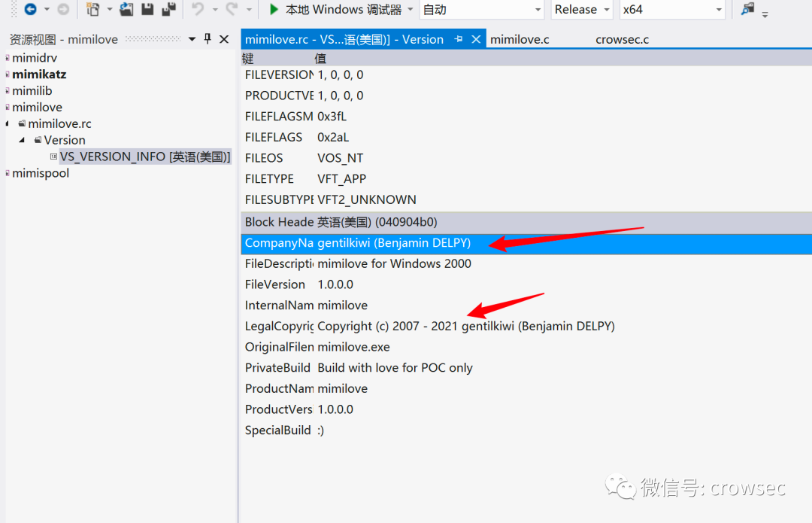Close the 资源视图 panel
Viewport: 812px width, 523px height.
[224, 39]
